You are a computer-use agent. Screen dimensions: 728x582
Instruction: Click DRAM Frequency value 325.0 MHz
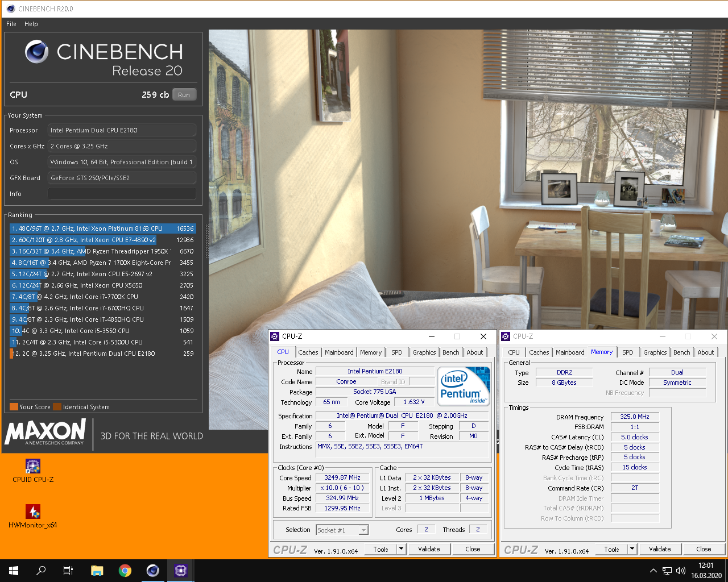[635, 417]
